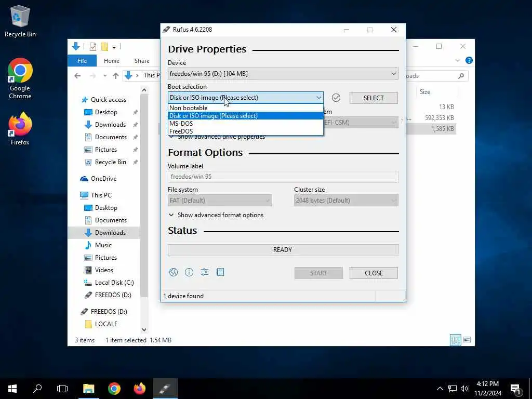Open the Cluster size dropdown
Screen dimensions: 532x399
click(x=346, y=201)
